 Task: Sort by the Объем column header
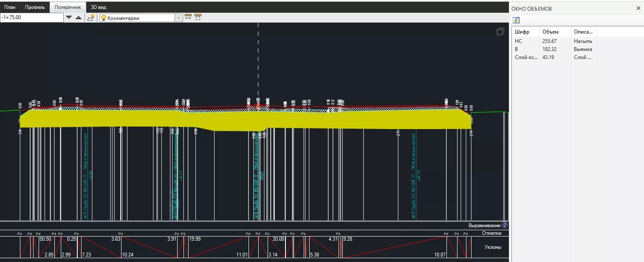[x=555, y=32]
